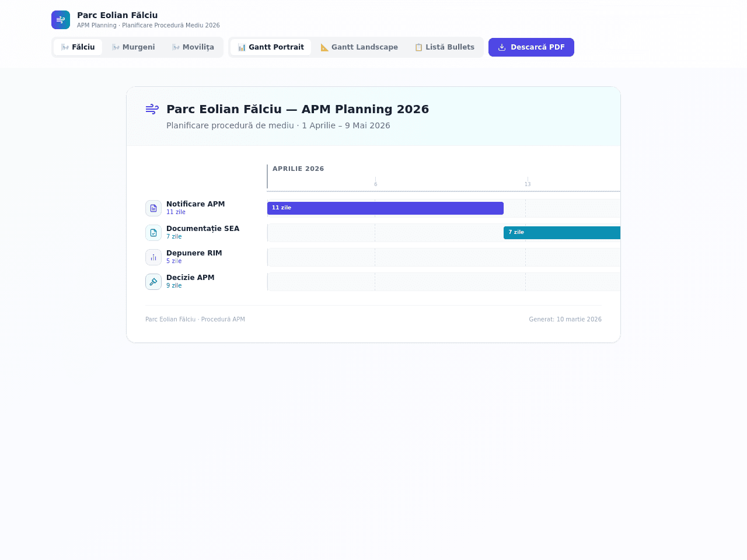Click the Decizie APM gavel icon
The height and width of the screenshot is (560, 747).
click(153, 282)
